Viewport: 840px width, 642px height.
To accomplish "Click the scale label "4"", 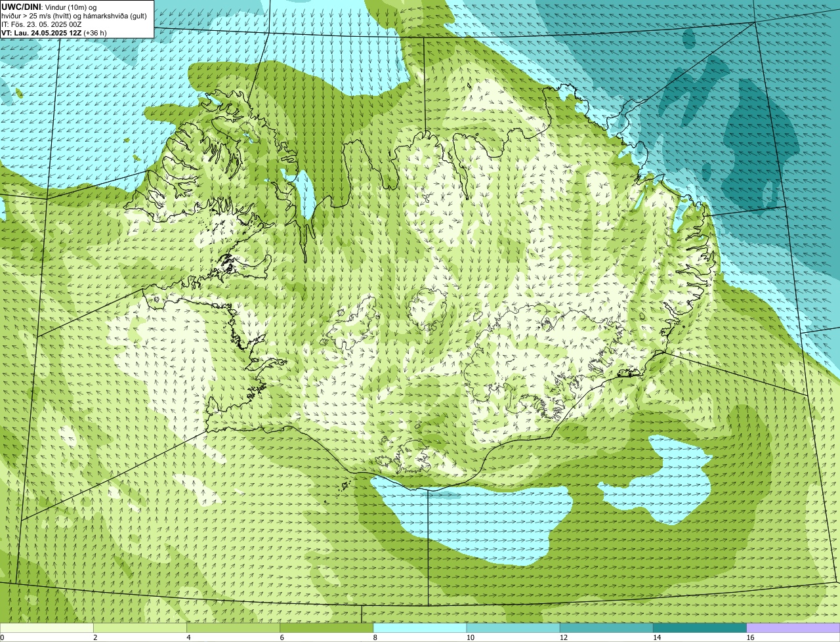I will tap(188, 637).
